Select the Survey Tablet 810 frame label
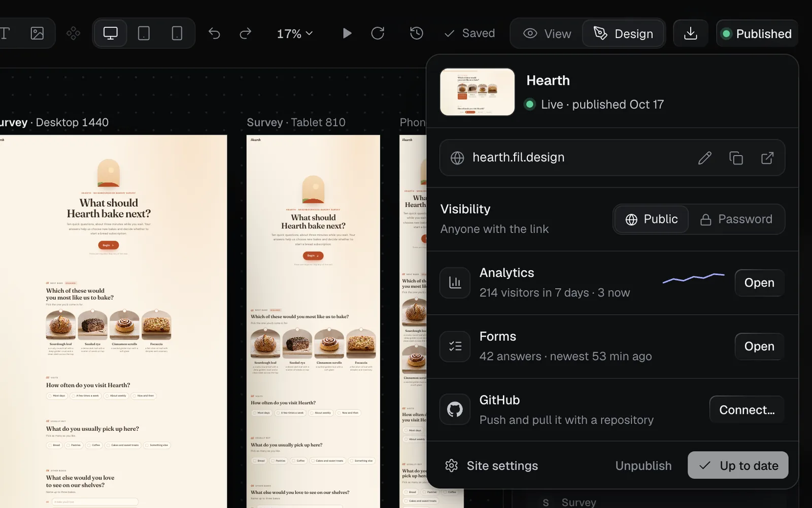This screenshot has width=812, height=508. (296, 122)
